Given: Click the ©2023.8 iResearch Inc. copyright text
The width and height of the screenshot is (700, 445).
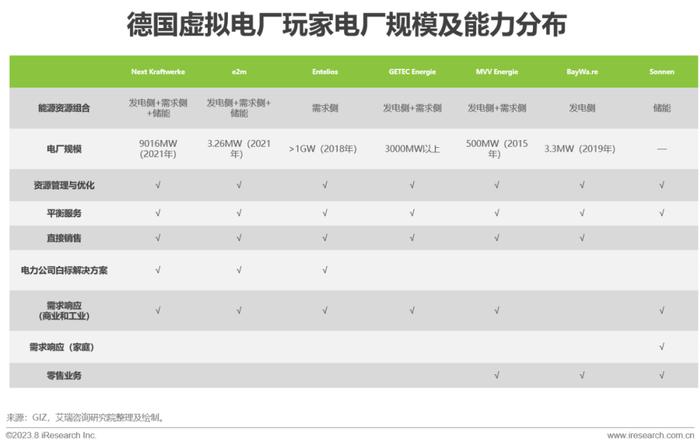Looking at the screenshot, I should [x=51, y=435].
